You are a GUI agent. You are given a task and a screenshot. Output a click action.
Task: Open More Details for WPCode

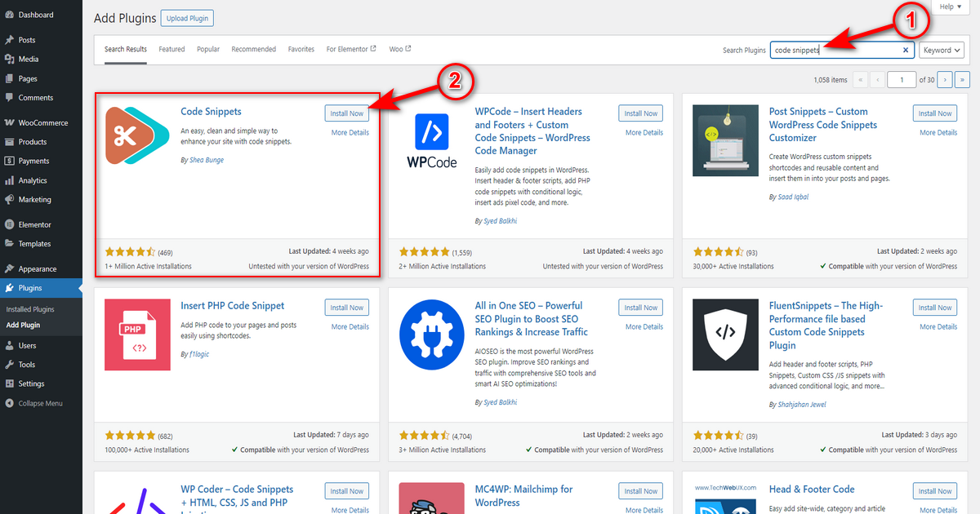(x=644, y=132)
